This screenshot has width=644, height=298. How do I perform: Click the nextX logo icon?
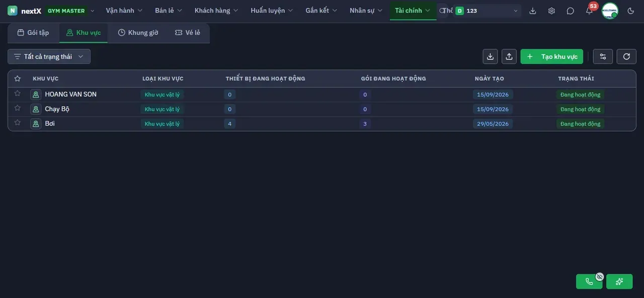pos(13,11)
